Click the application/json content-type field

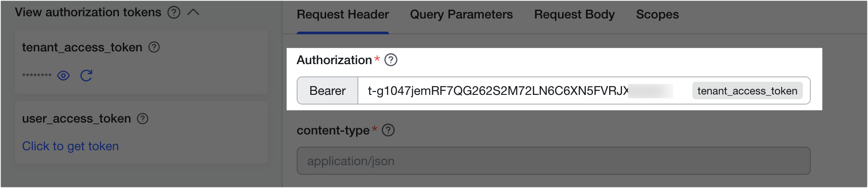pyautogui.click(x=553, y=161)
